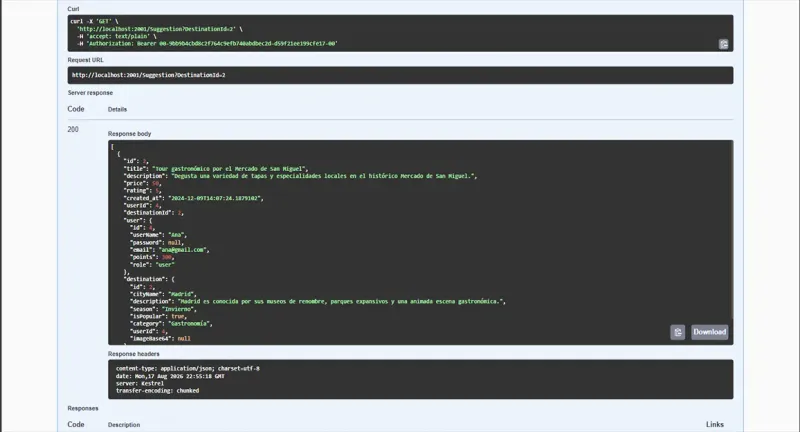This screenshot has width=800, height=432.
Task: Download the response body
Action: pyautogui.click(x=710, y=332)
